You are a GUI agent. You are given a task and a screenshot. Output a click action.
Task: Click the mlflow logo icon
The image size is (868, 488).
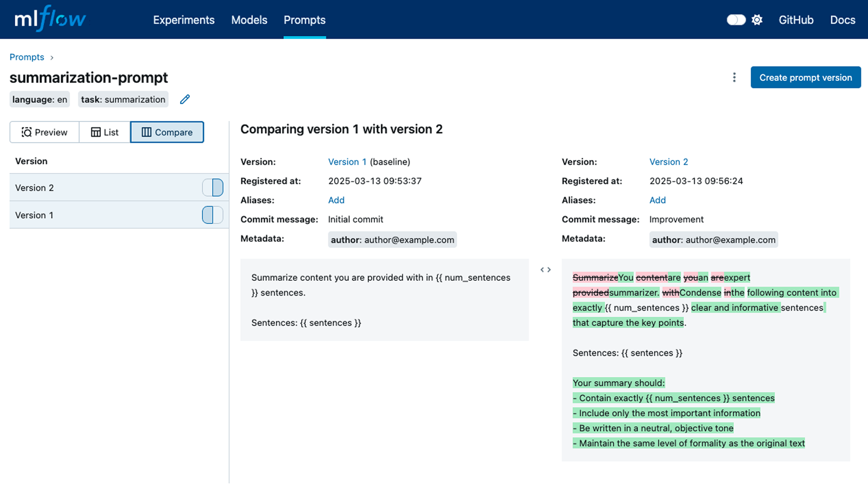(49, 19)
